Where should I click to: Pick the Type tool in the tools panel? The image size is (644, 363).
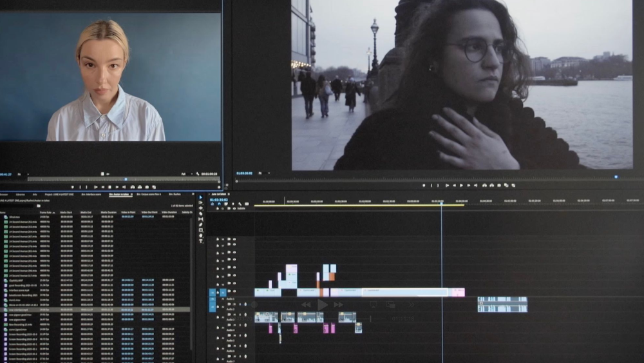click(x=200, y=239)
